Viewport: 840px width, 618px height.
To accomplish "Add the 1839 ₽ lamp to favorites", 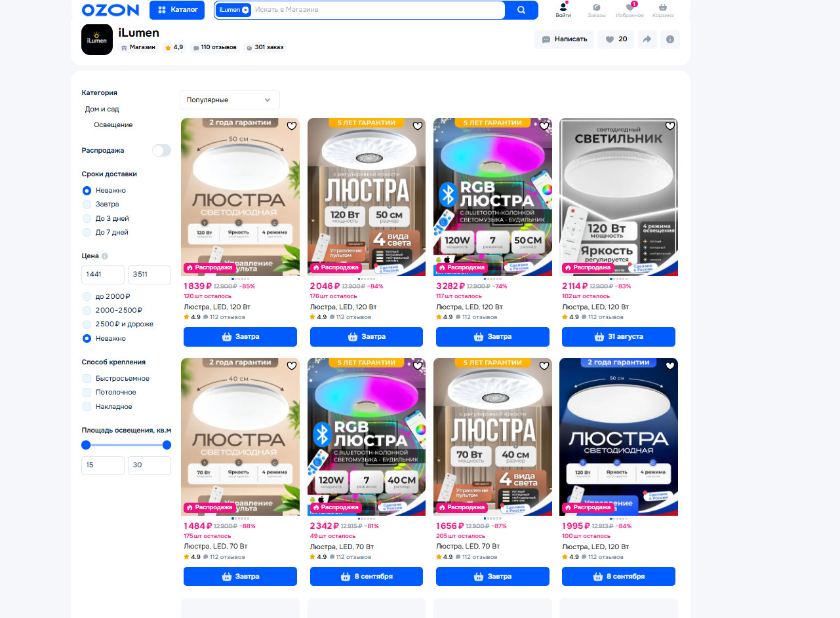I will (291, 126).
